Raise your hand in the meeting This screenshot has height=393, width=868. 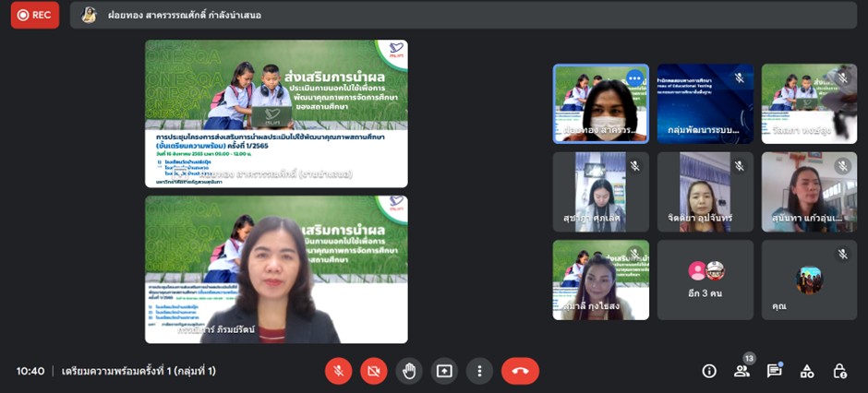coord(409,371)
